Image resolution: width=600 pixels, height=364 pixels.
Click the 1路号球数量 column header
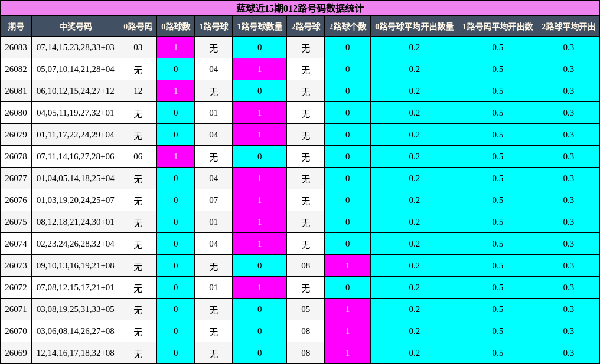coord(259,27)
